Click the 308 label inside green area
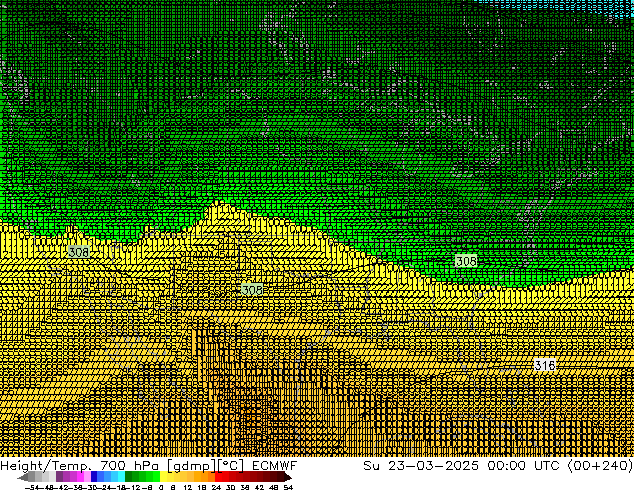This screenshot has width=634, height=490. pos(466,261)
